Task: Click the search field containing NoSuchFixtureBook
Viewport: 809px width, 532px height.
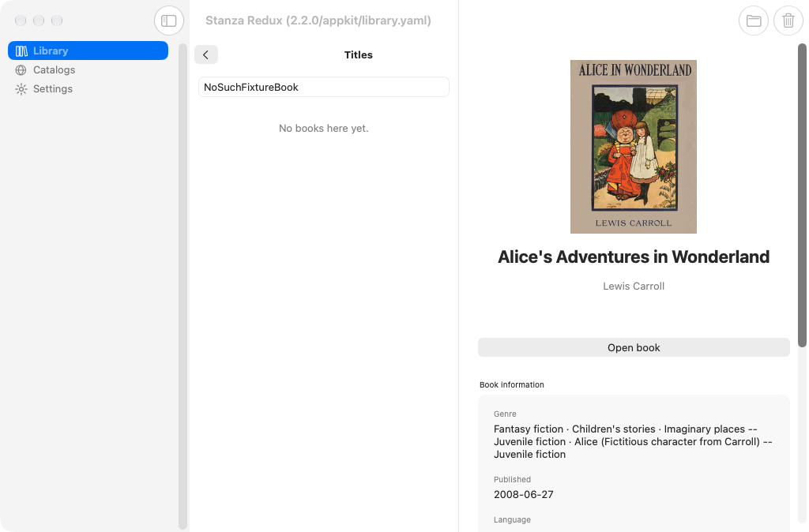Action: coord(323,87)
